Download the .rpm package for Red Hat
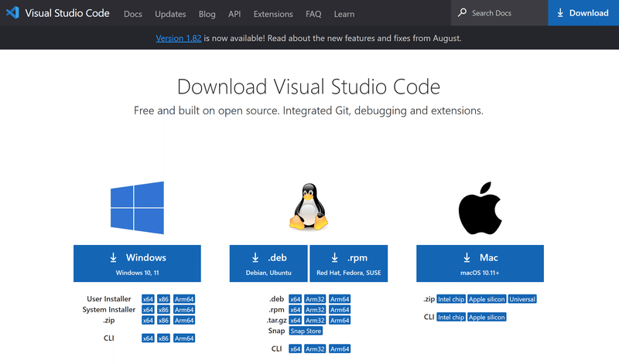 (x=349, y=264)
